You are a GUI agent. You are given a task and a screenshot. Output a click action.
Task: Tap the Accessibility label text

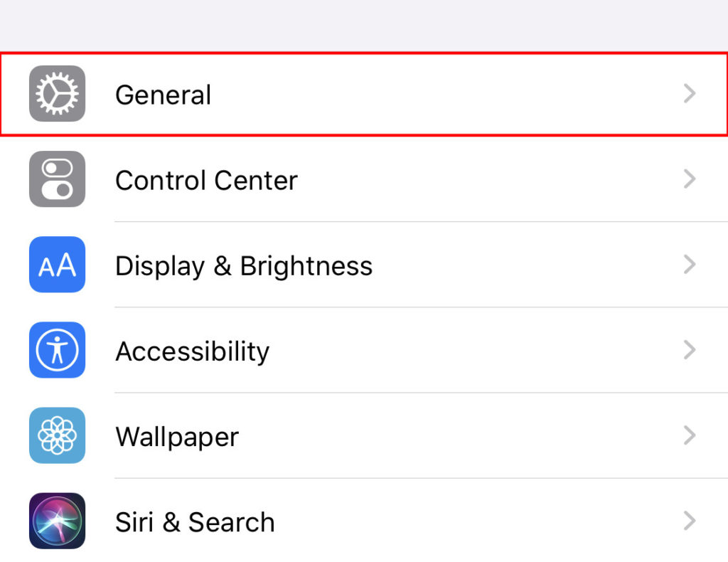click(x=192, y=350)
